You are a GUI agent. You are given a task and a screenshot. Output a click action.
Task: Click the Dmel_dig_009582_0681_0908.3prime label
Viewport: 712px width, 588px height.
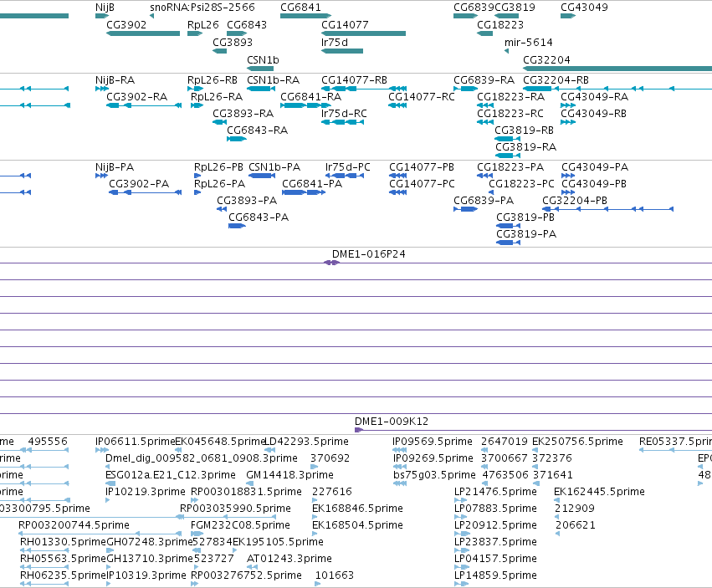[x=201, y=458]
